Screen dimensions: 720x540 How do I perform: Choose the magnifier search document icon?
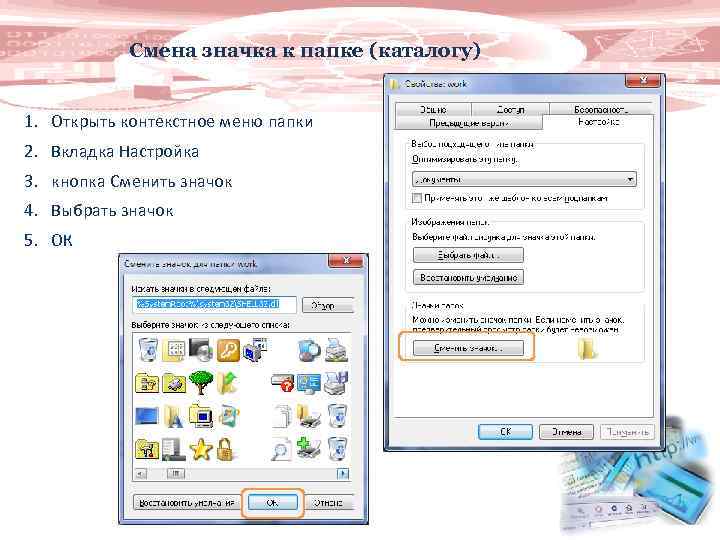[281, 449]
